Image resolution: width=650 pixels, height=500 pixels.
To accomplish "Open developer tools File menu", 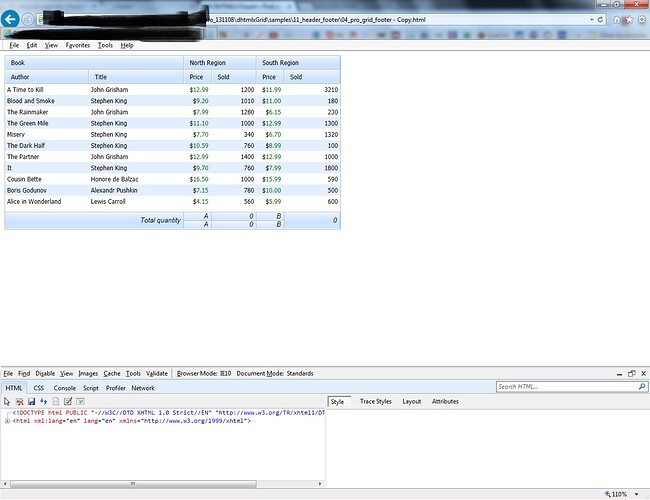I will (x=8, y=374).
